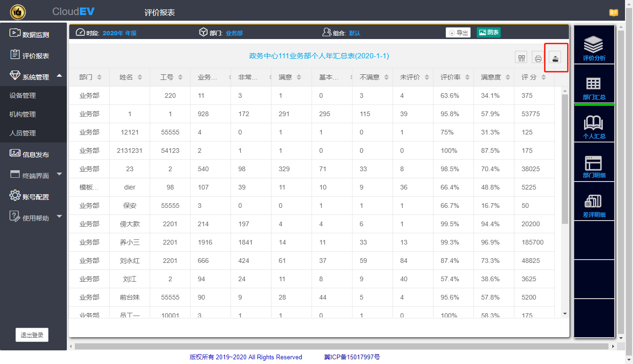This screenshot has width=633, height=364.
Task: Click the 傍大款 name cell
Action: coord(130,224)
